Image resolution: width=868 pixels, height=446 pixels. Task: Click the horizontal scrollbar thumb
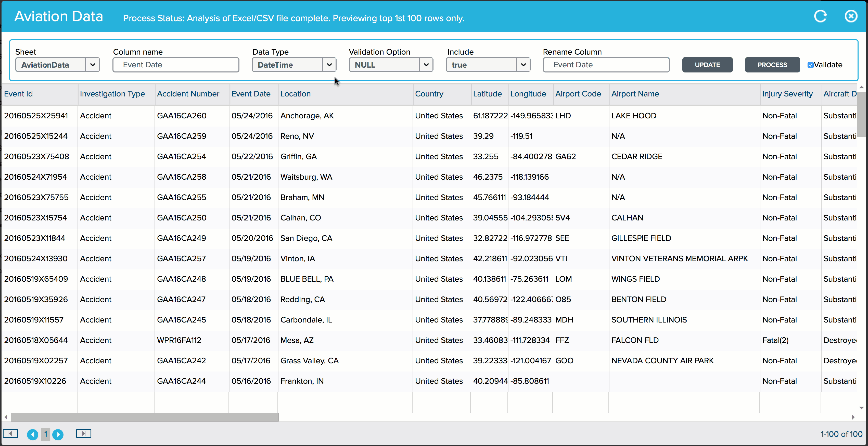pos(145,417)
